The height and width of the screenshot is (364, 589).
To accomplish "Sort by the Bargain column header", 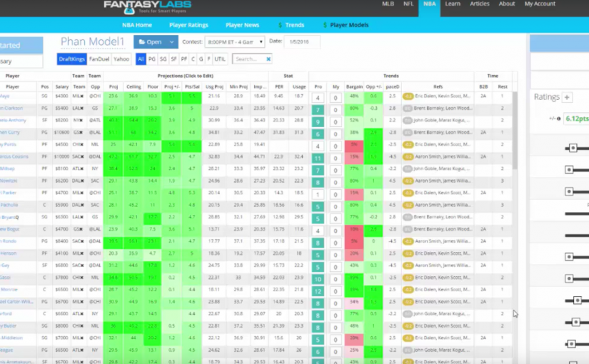I will pyautogui.click(x=354, y=87).
